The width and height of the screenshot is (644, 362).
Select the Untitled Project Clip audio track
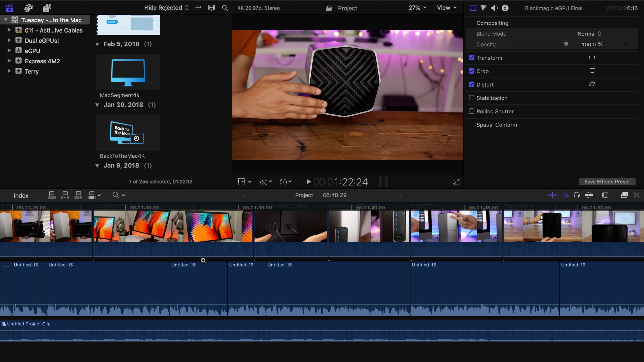pyautogui.click(x=322, y=331)
